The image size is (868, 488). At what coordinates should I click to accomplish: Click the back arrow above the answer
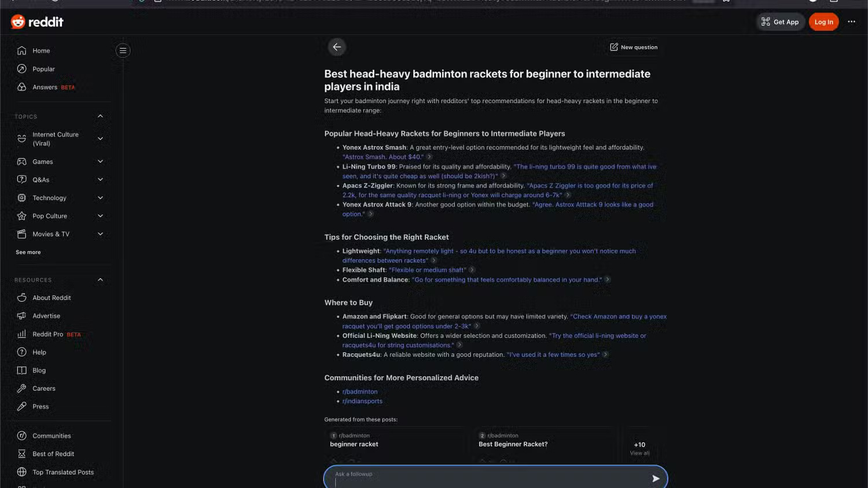click(337, 47)
